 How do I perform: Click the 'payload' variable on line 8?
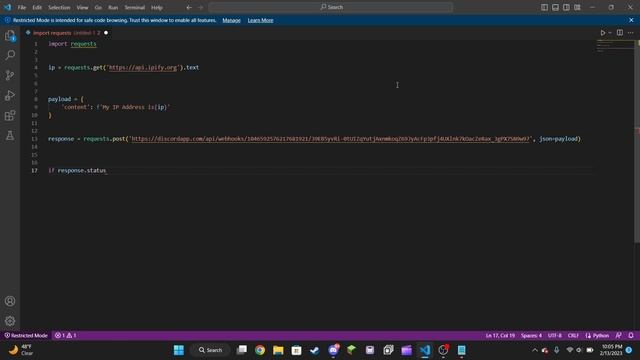pos(60,99)
